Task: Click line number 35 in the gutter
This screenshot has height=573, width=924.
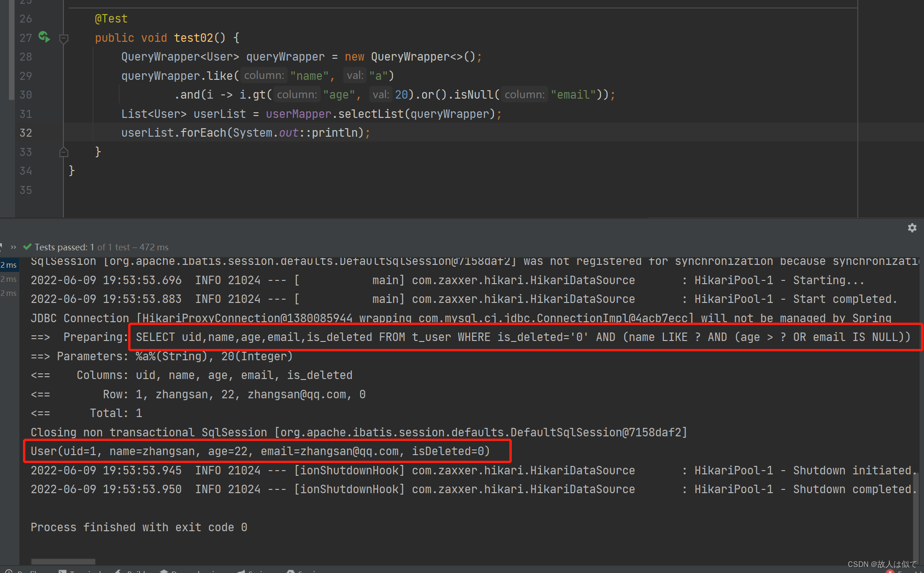Action: coord(26,190)
